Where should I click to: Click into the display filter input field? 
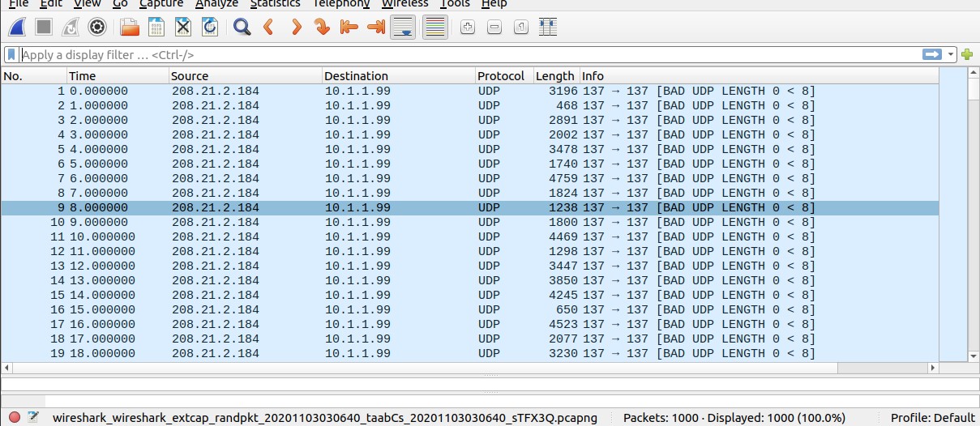click(462, 55)
